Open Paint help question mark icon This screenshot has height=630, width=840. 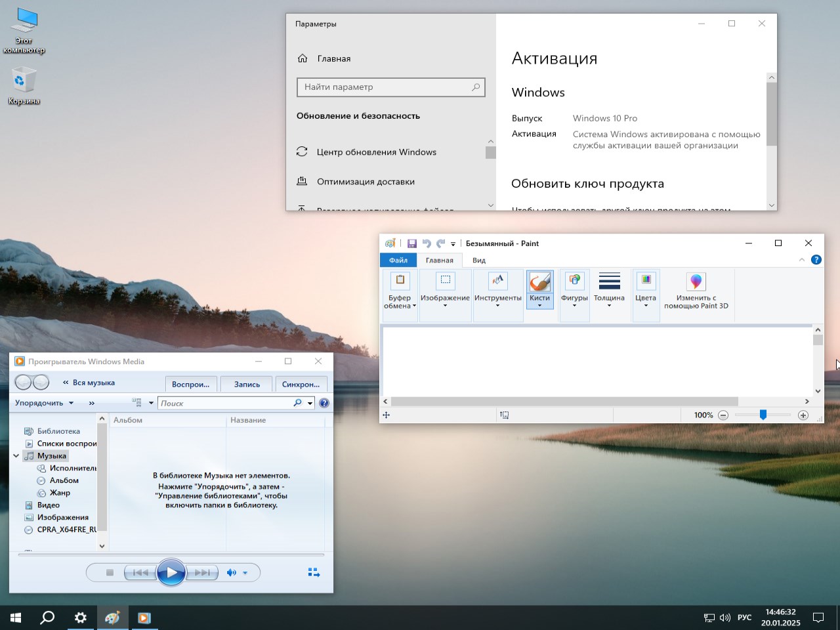click(x=816, y=260)
